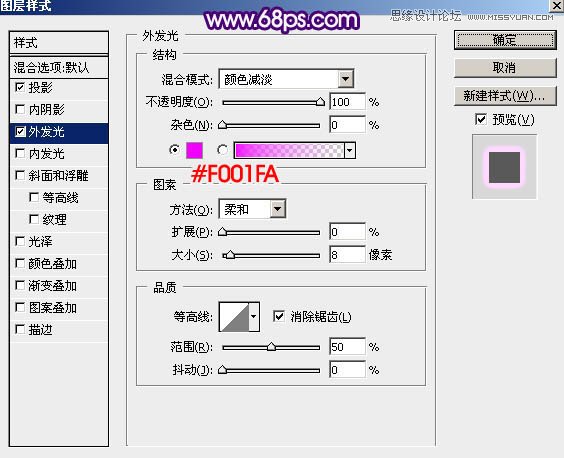The image size is (564, 458).
Task: Click the 不透明度 opacity slider handle
Action: tap(320, 102)
